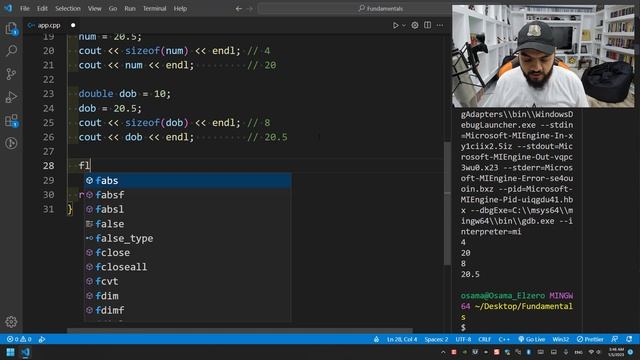Click 'Ln 28, Col 4' in status bar
The height and width of the screenshot is (360, 640).
point(402,340)
